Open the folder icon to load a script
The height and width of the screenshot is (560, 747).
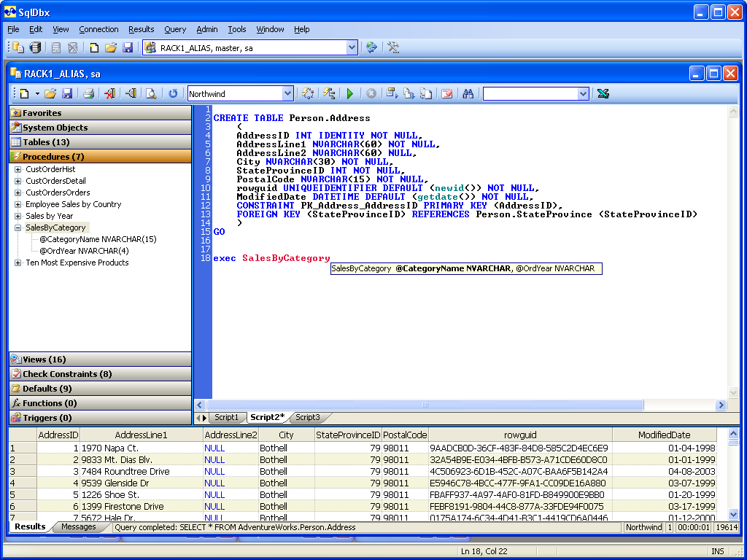[49, 93]
